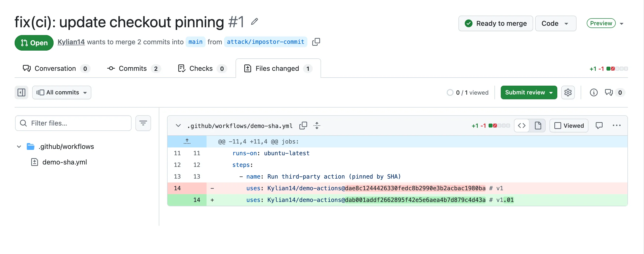Image resolution: width=644 pixels, height=254 pixels.
Task: Open pull request info icon
Action: coord(594,92)
